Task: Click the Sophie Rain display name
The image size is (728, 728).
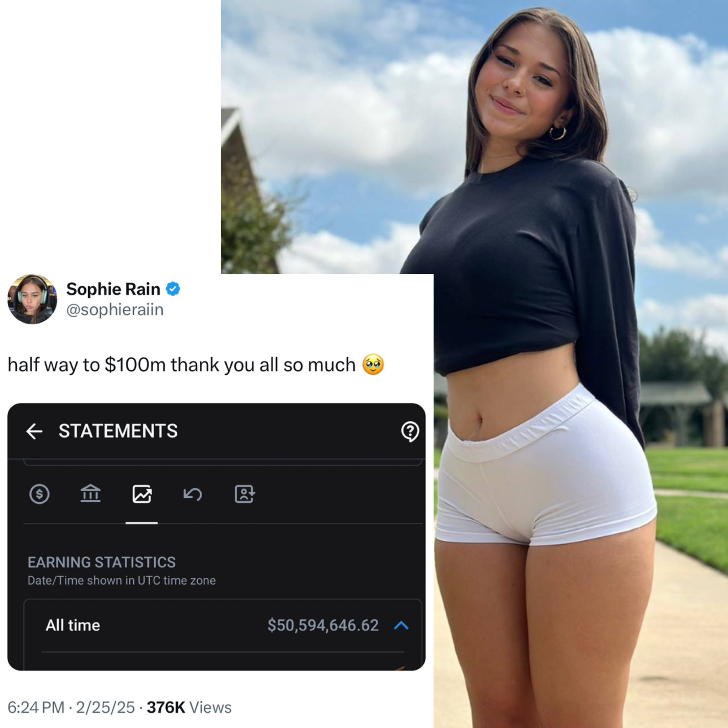Action: pyautogui.click(x=113, y=289)
